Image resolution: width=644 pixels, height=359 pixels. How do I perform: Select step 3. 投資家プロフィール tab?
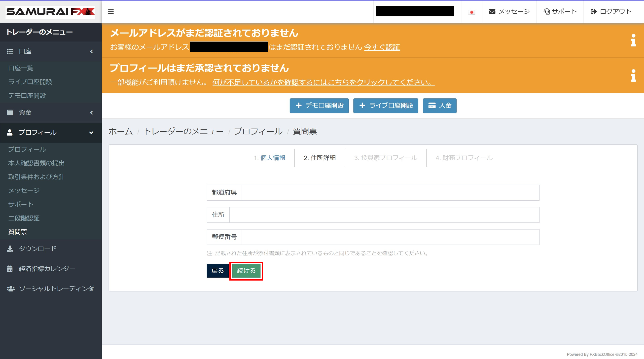(x=386, y=158)
